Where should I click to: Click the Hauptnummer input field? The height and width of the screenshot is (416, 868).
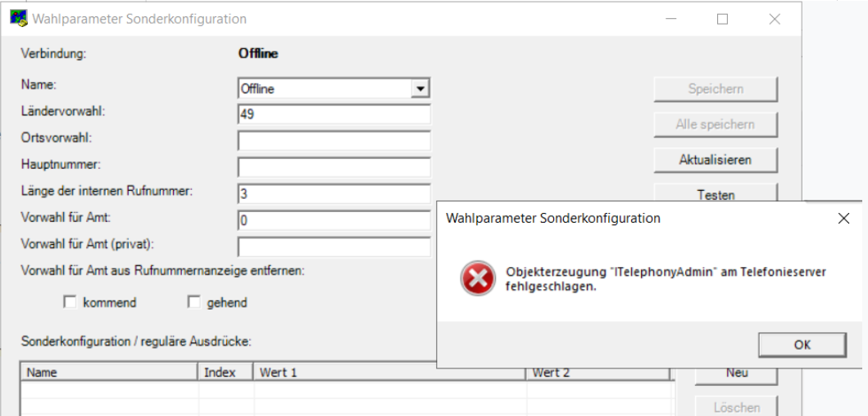click(x=334, y=167)
